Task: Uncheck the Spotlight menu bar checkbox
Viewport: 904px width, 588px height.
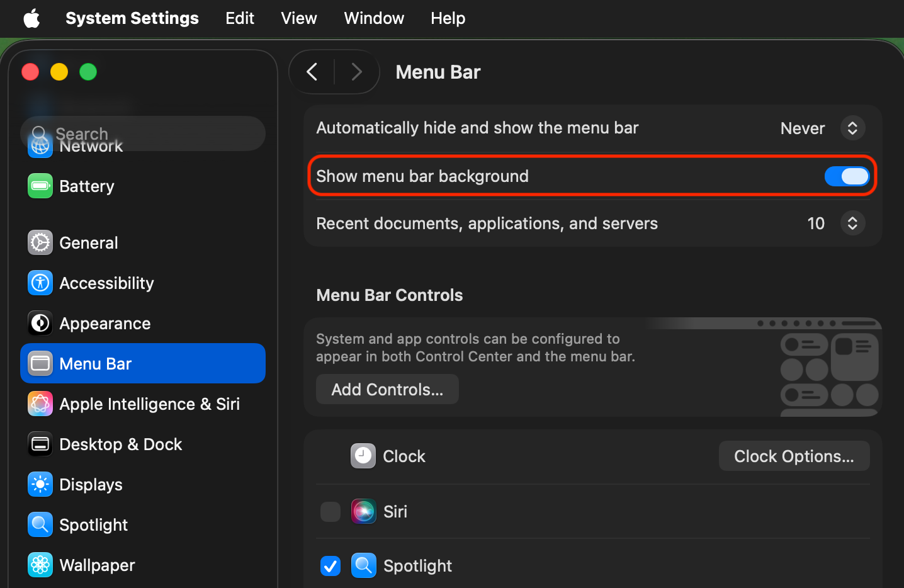Action: (x=331, y=566)
